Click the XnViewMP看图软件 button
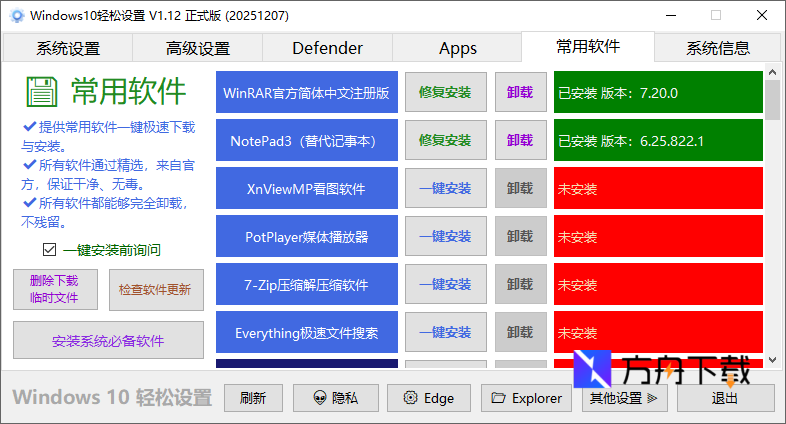The width and height of the screenshot is (786, 424). coord(307,188)
